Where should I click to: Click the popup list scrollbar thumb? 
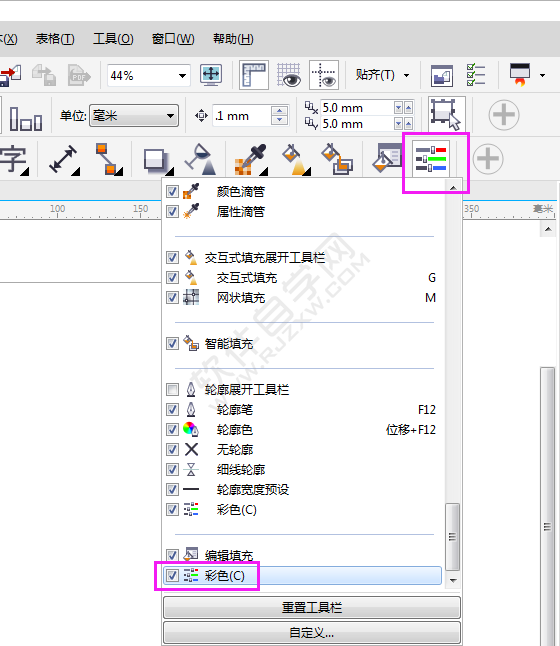pos(453,536)
